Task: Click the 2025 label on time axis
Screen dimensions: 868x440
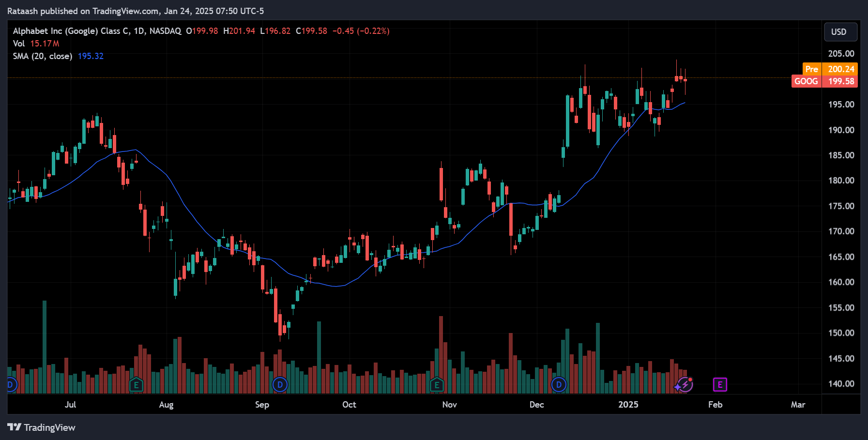Action: click(x=628, y=405)
